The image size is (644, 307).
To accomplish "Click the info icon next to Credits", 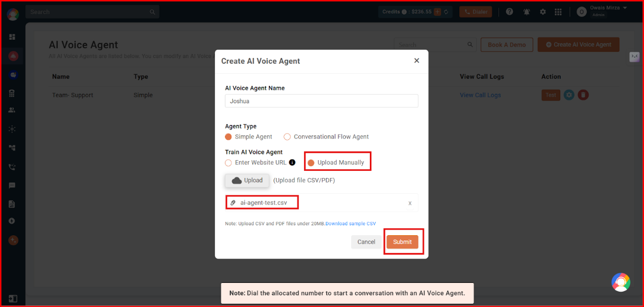I will (x=404, y=12).
